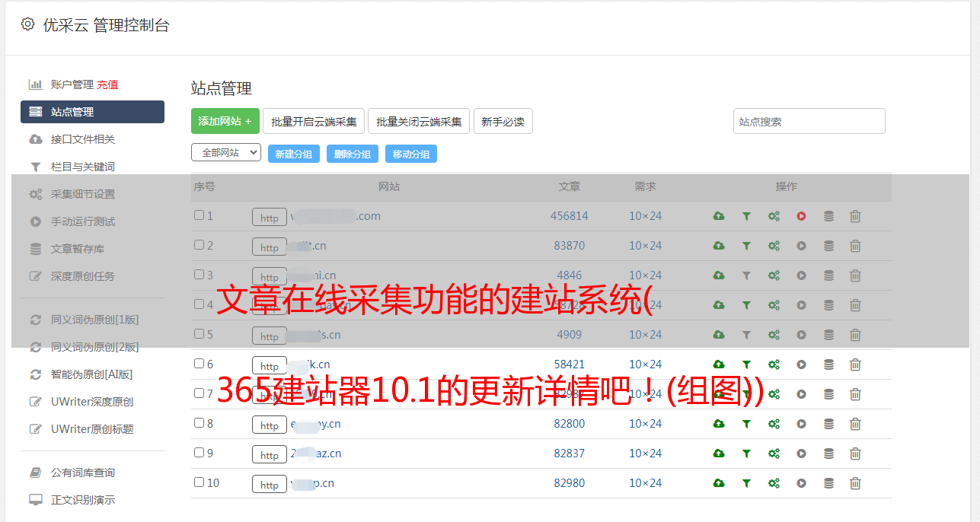Click article count 82980
Image resolution: width=980 pixels, height=522 pixels.
coord(570,483)
